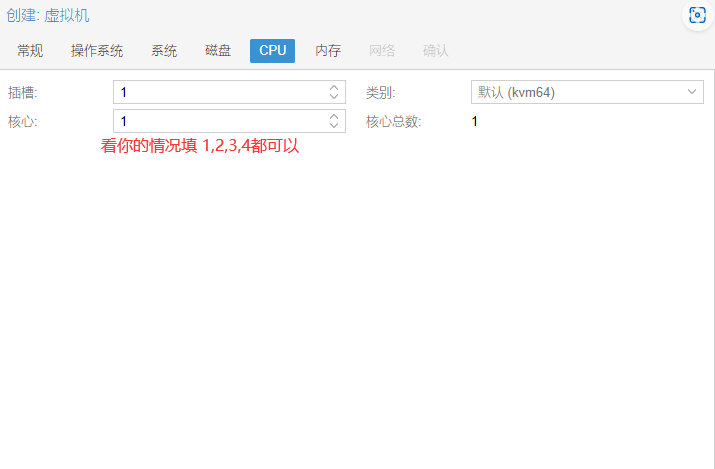Increase 插槽 value with up arrow
The width and height of the screenshot is (715, 469).
click(x=334, y=88)
